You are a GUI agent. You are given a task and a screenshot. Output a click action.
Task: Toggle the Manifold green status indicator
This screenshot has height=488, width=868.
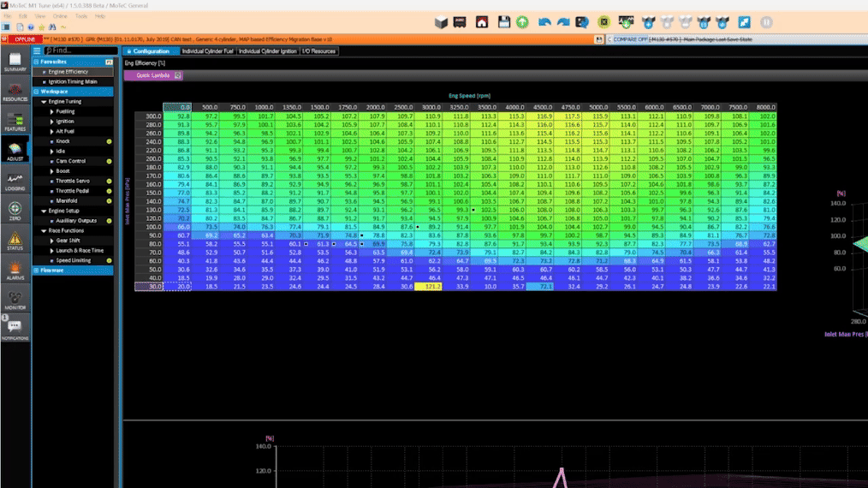pyautogui.click(x=109, y=201)
